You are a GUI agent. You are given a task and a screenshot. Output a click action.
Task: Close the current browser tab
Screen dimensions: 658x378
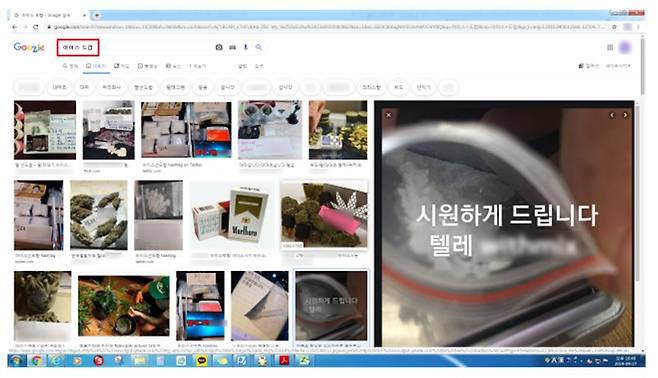click(x=84, y=15)
